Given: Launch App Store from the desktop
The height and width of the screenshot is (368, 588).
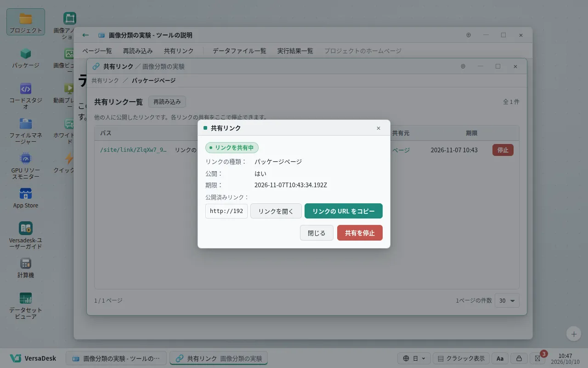Looking at the screenshot, I should pyautogui.click(x=26, y=198).
